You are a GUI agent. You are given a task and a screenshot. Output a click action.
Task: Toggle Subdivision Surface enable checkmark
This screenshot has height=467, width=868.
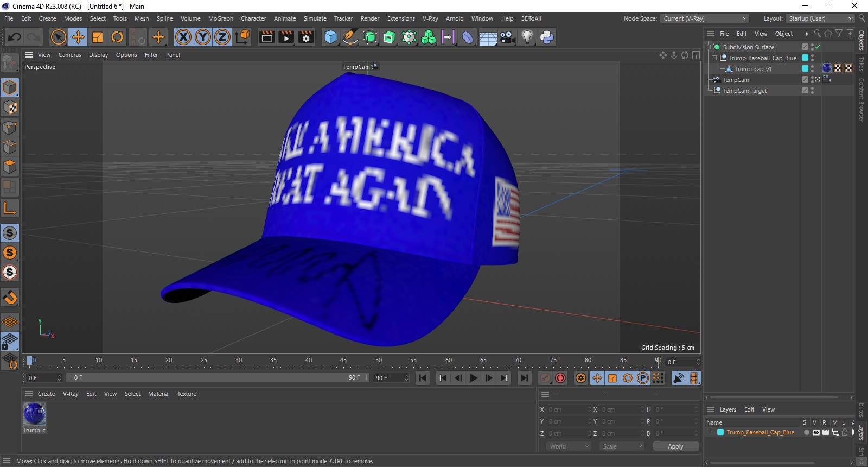point(818,47)
